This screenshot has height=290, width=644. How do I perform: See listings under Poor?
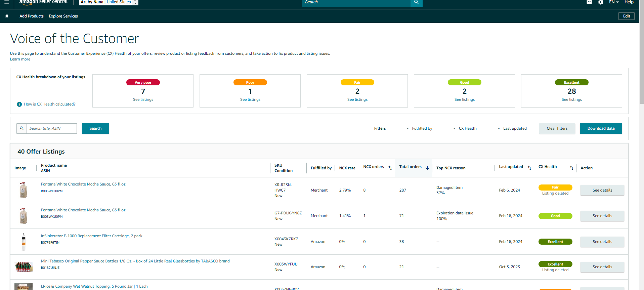tap(250, 99)
